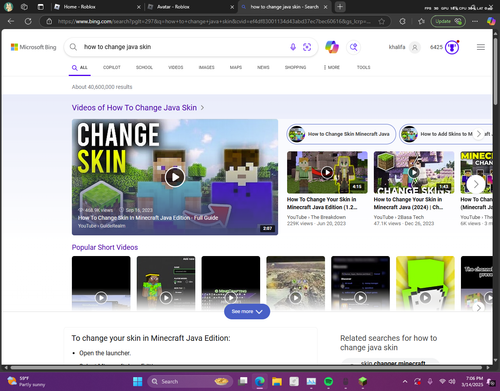
Task: Click the Bing search magnifier icon
Action: pos(73,47)
